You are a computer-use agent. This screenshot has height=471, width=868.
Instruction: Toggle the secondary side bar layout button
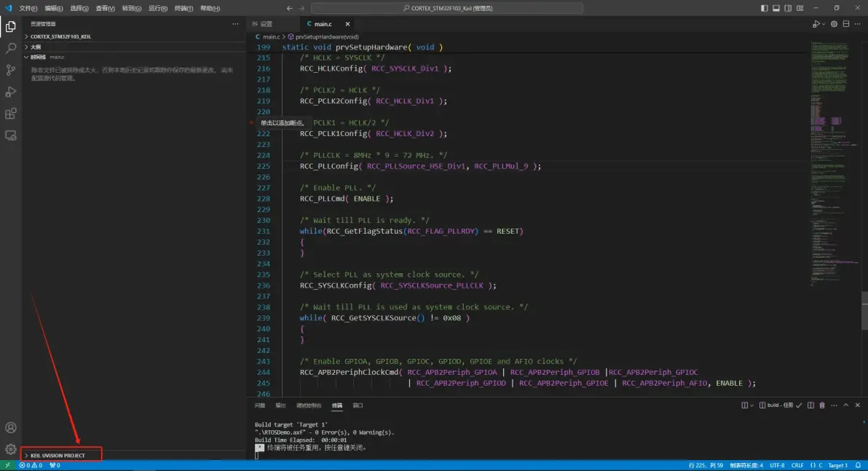coord(788,8)
